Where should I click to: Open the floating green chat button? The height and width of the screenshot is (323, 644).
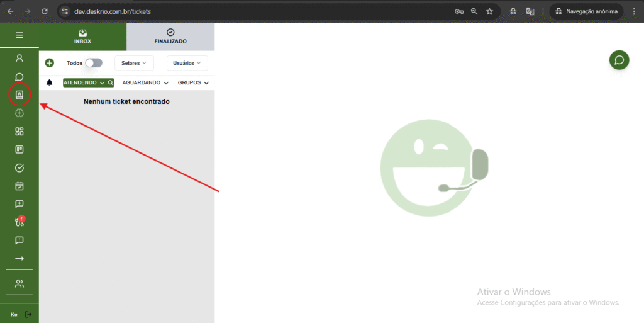click(619, 60)
